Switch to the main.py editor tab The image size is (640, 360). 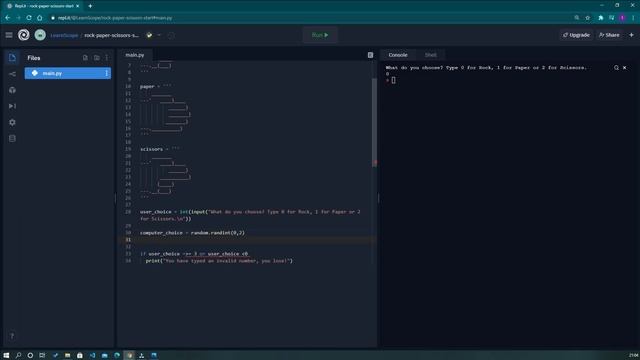tap(135, 55)
